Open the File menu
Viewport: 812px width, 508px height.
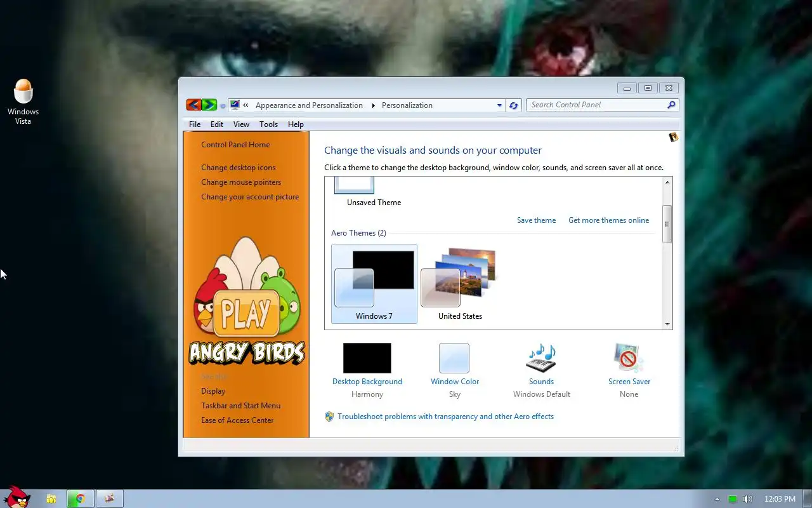coord(195,124)
